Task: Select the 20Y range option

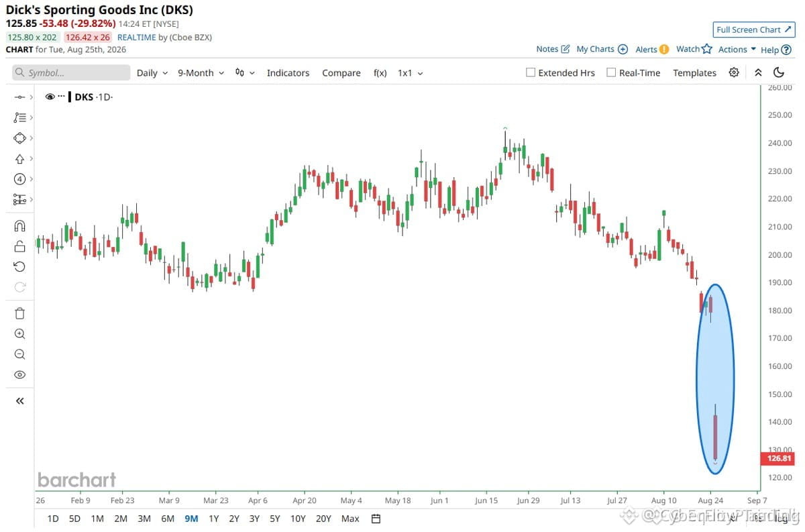Action: [x=323, y=519]
